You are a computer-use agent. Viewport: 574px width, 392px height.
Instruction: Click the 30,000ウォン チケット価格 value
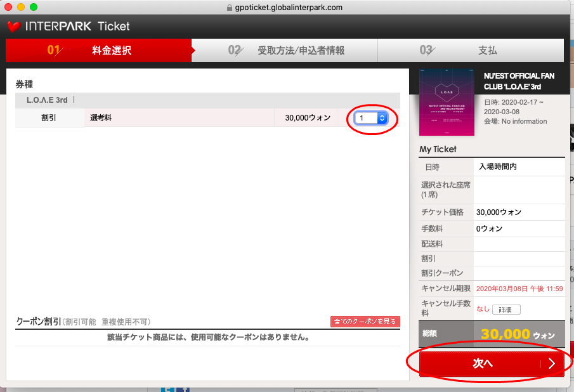tap(499, 212)
